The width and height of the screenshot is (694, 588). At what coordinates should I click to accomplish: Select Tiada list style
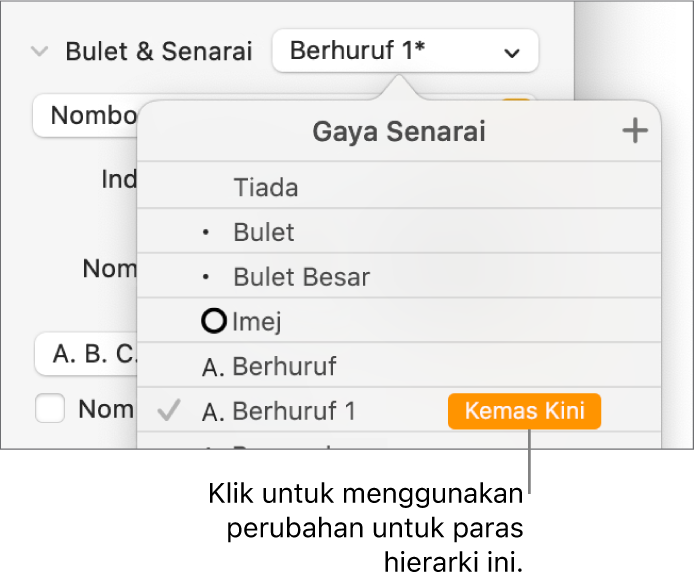(266, 187)
